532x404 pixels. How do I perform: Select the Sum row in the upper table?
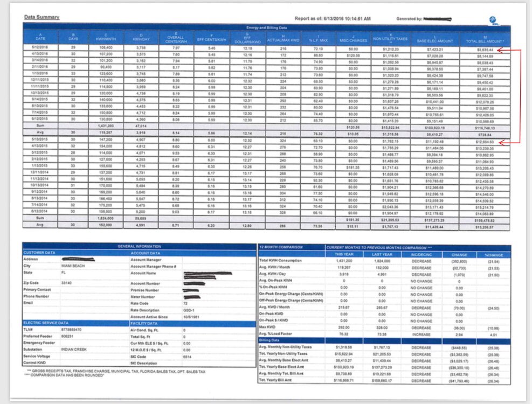pos(39,125)
